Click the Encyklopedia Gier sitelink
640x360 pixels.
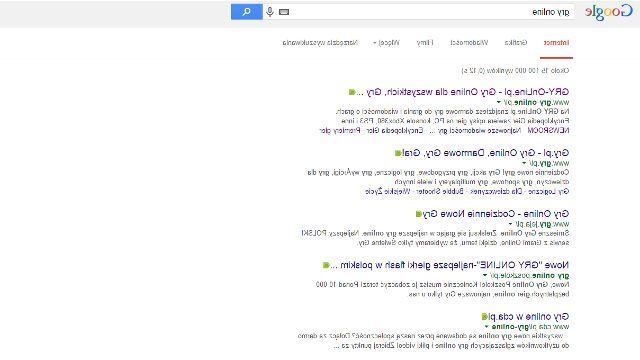coord(395,131)
